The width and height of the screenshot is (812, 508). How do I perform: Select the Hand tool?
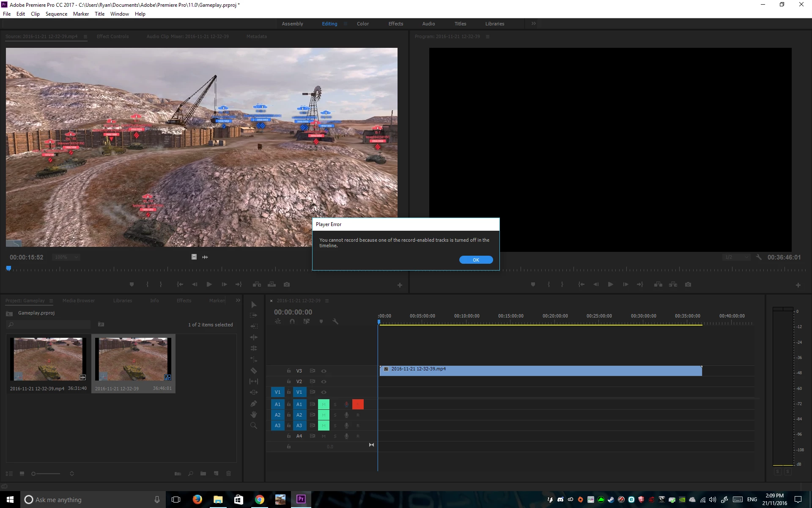(x=254, y=414)
